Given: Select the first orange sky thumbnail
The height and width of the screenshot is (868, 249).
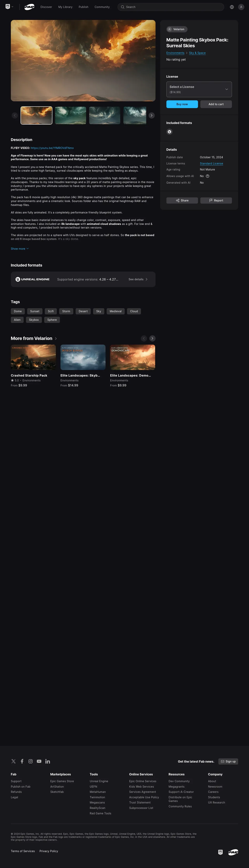Looking at the screenshot, I should point(36,115).
